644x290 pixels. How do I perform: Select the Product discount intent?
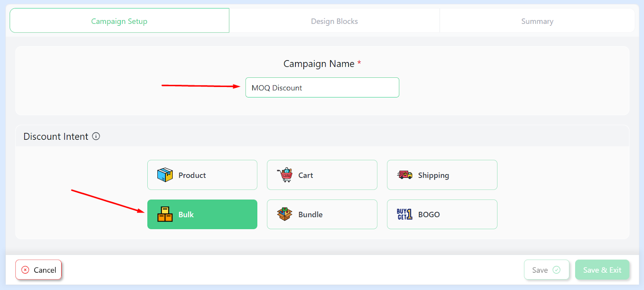tap(202, 175)
